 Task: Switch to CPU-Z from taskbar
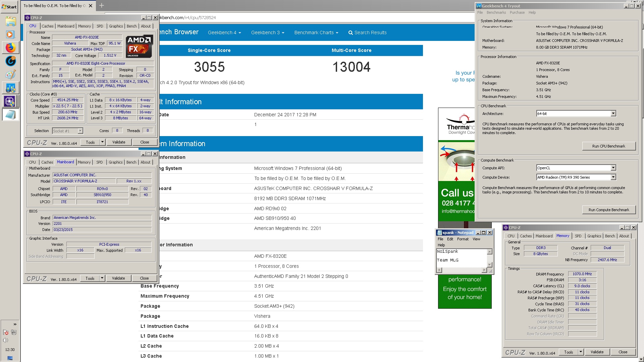[x=10, y=101]
